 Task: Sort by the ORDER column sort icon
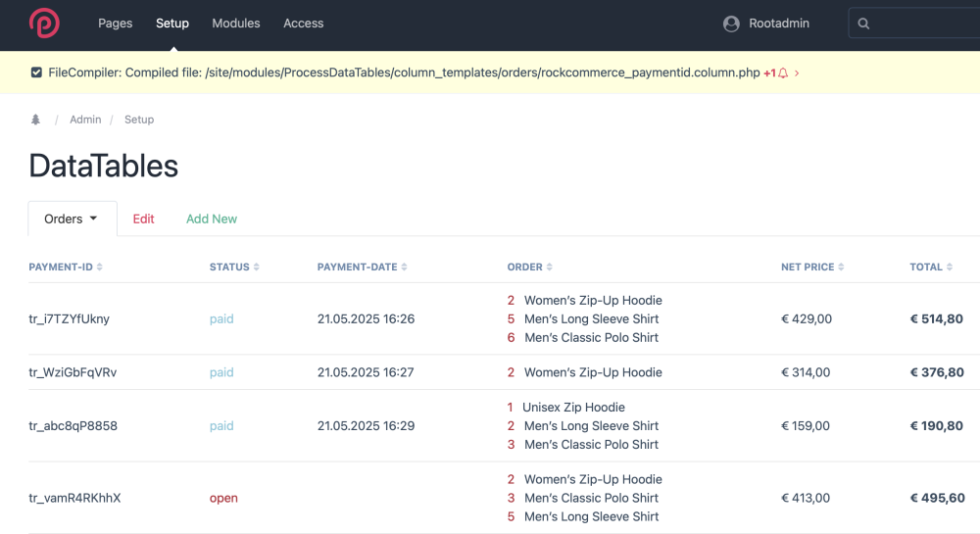(549, 267)
